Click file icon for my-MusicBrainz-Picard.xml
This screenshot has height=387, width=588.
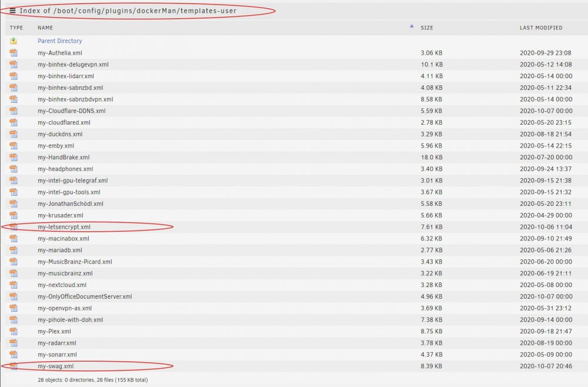click(14, 262)
